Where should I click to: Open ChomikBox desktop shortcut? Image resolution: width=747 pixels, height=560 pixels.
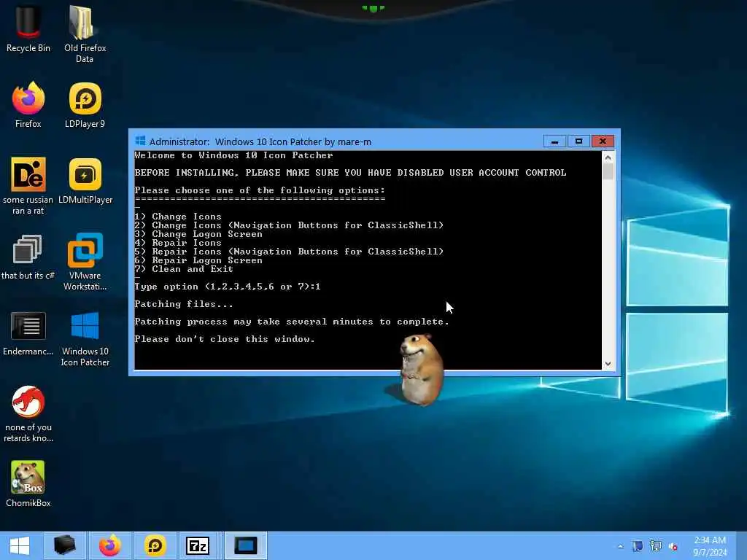click(28, 484)
